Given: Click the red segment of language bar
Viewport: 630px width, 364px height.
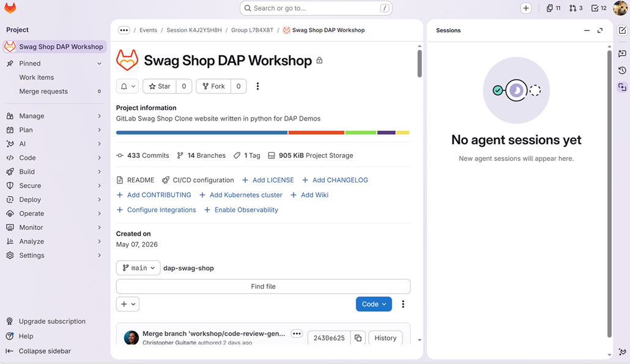Looking at the screenshot, I should 316,133.
